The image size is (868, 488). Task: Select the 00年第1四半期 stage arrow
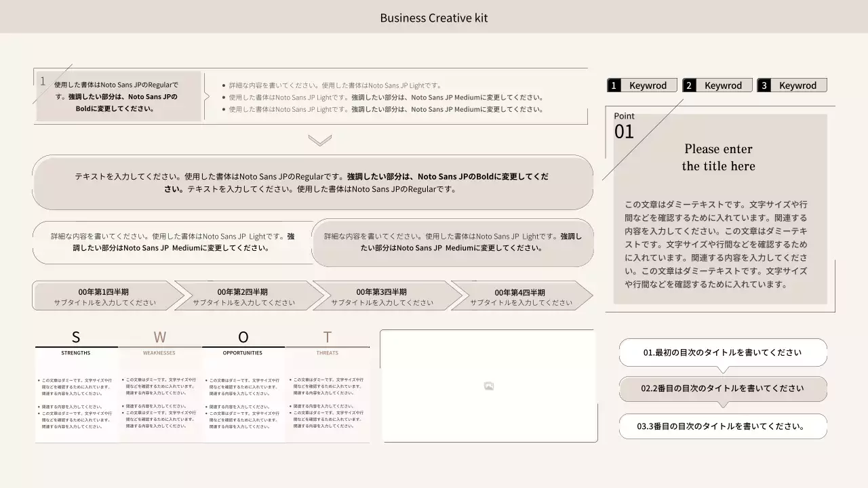click(x=102, y=295)
